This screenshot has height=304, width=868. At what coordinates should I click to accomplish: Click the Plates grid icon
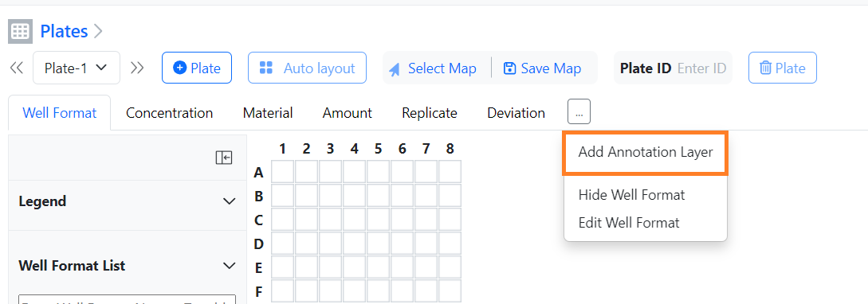[20, 32]
